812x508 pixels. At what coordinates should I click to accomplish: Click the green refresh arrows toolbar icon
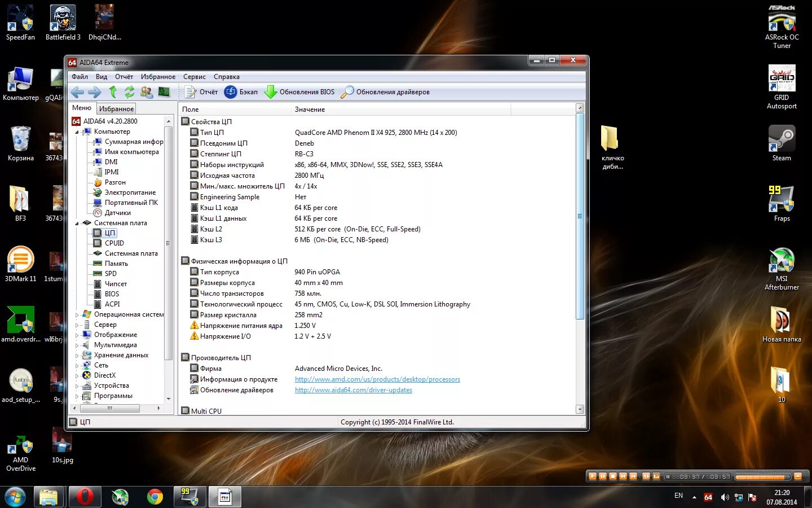[x=130, y=91]
